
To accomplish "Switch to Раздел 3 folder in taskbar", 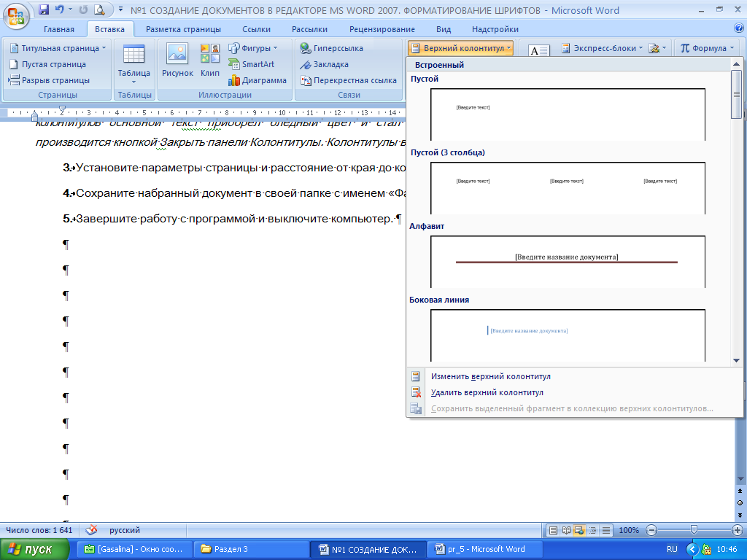I will pos(252,549).
